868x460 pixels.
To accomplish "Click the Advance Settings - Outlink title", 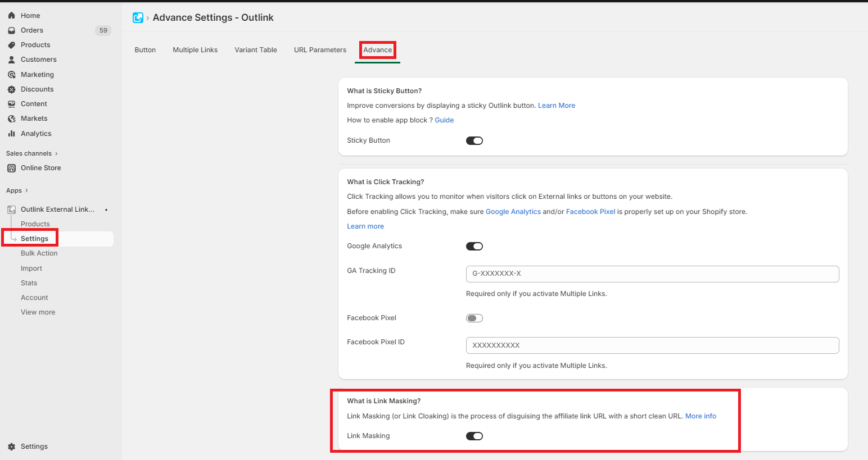I will click(x=213, y=17).
